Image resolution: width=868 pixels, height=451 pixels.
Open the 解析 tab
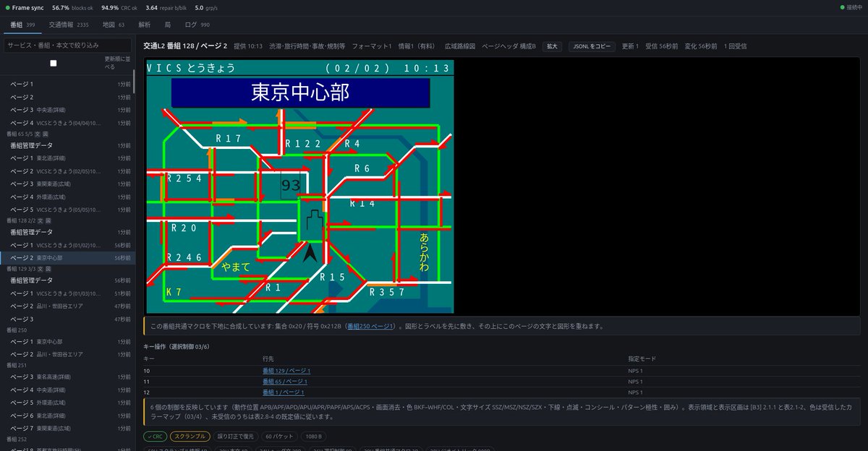click(145, 25)
